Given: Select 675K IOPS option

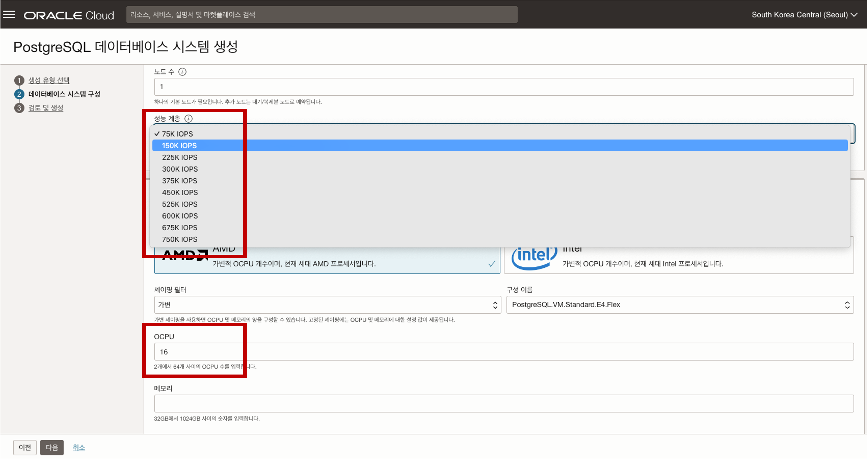Looking at the screenshot, I should tap(500, 228).
